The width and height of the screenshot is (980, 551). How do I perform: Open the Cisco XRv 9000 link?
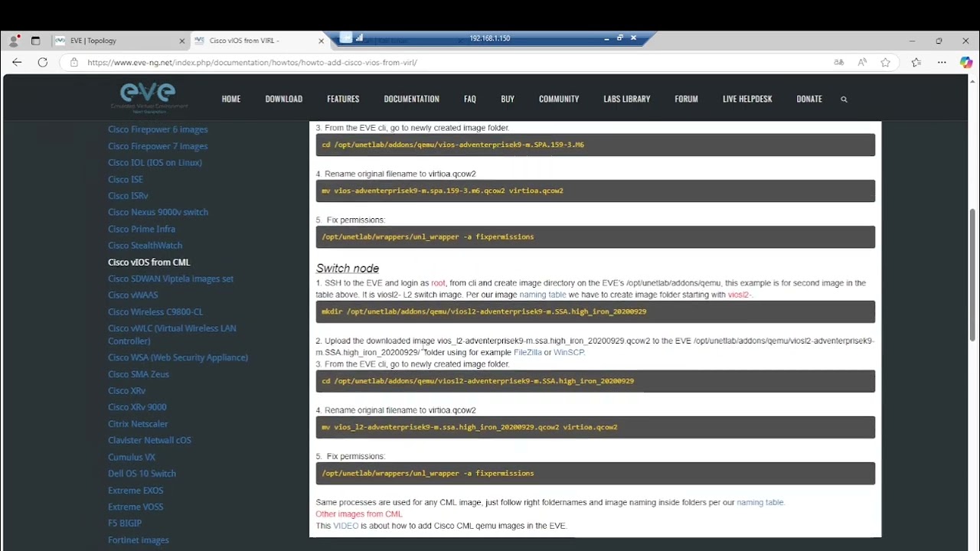137,407
